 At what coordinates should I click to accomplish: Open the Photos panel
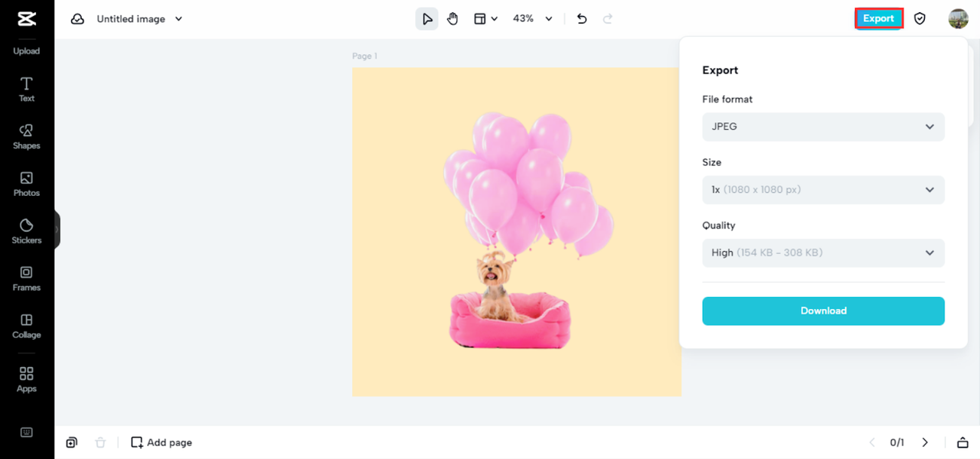point(27,184)
